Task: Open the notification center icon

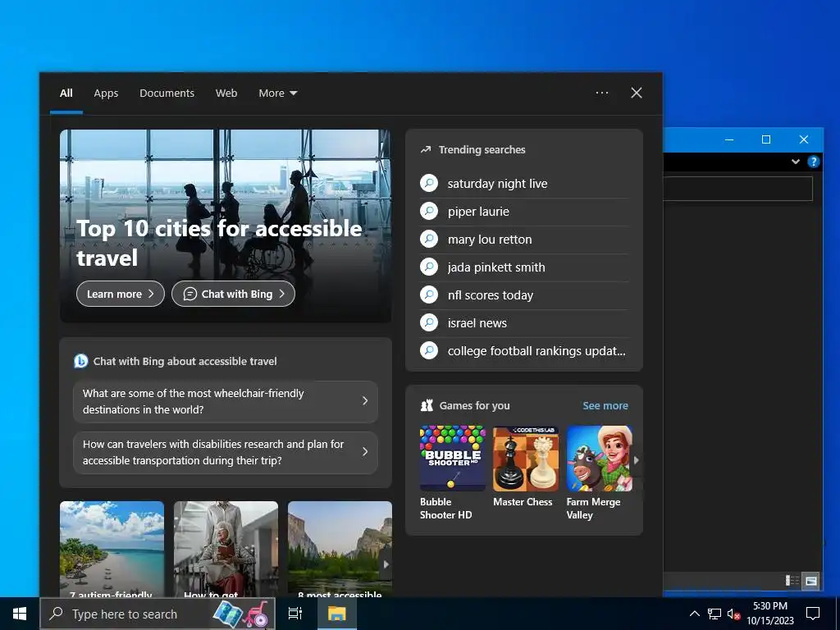Action: [813, 614]
